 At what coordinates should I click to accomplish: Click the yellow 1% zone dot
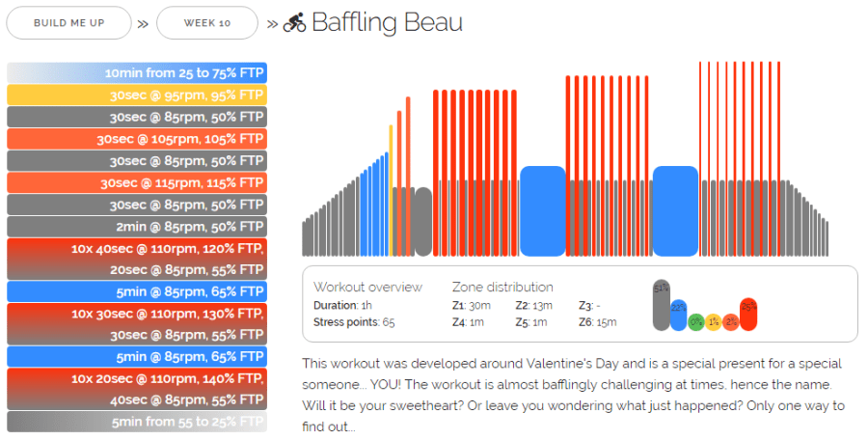pos(714,321)
